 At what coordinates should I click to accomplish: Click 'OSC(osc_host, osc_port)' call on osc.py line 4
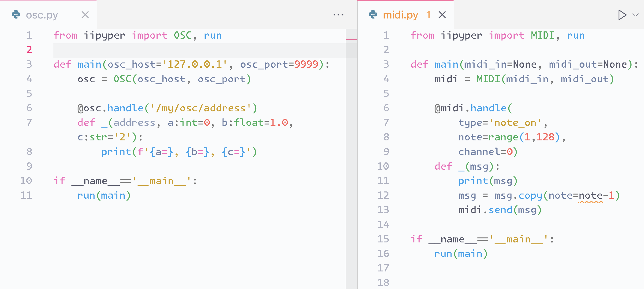tap(182, 79)
